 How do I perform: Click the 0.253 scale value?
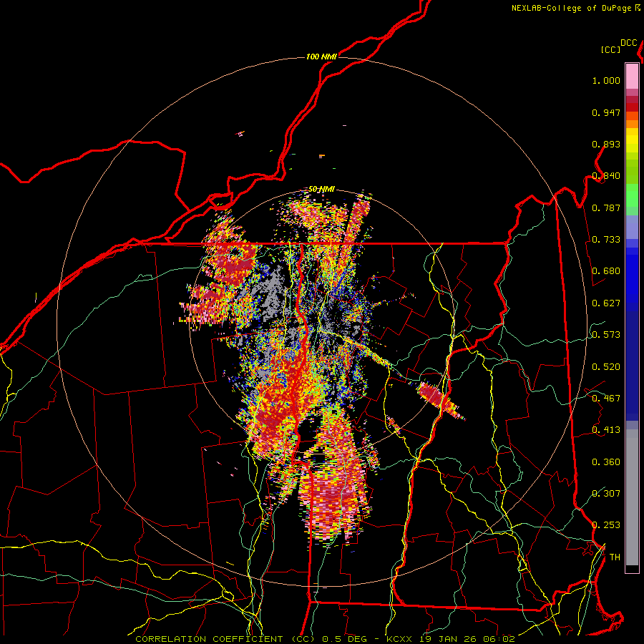[x=606, y=525]
